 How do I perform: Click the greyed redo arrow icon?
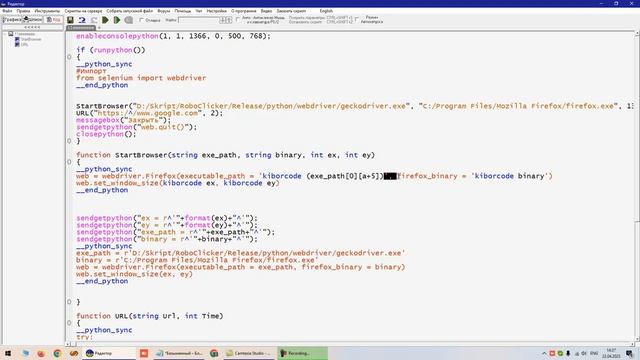click(x=94, y=20)
